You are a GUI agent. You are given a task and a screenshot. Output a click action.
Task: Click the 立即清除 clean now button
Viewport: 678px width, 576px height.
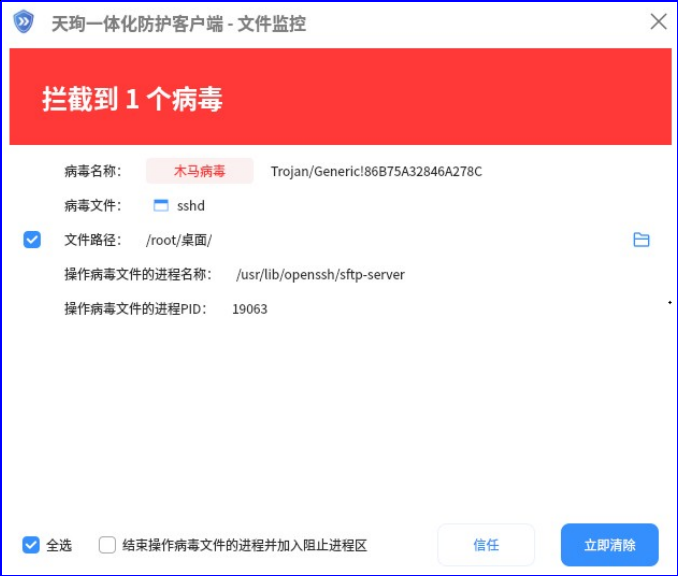610,545
